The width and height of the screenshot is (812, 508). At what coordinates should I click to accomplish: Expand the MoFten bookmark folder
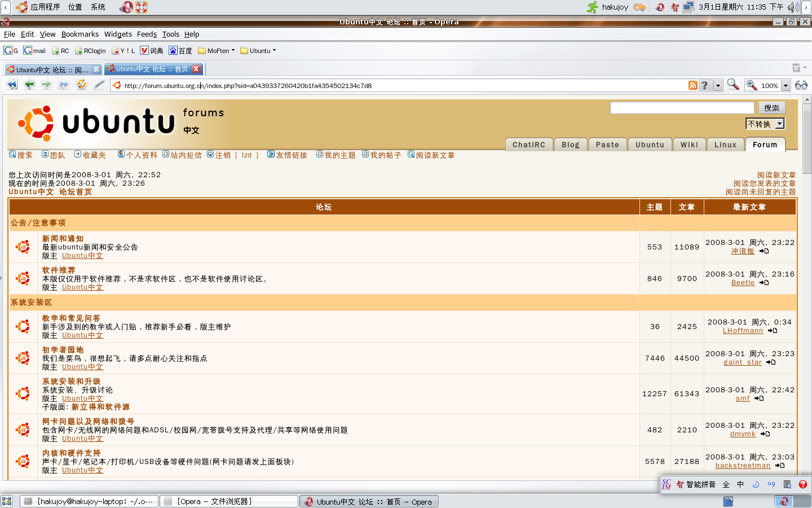216,50
